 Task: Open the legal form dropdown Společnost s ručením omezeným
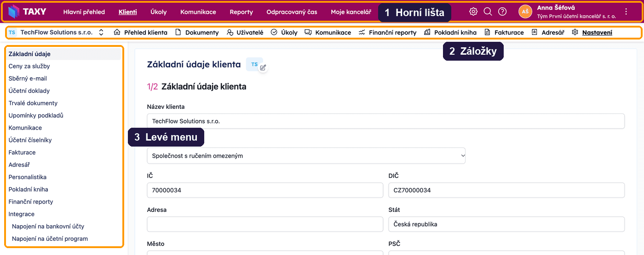coord(306,156)
